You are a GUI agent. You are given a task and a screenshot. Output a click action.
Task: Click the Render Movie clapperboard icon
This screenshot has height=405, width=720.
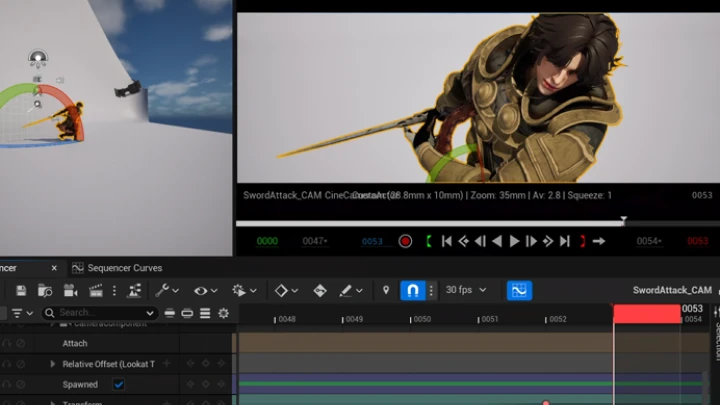click(96, 290)
